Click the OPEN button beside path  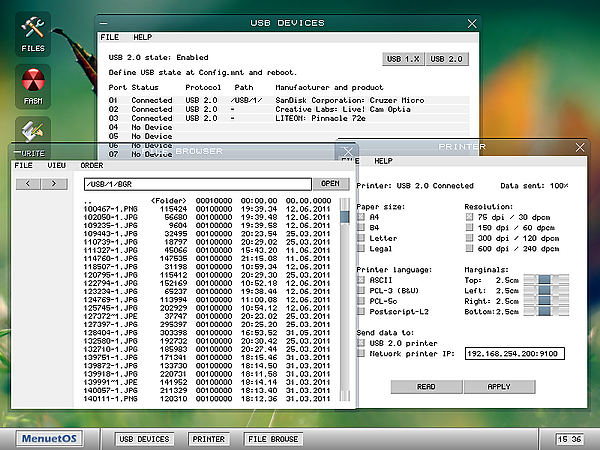click(331, 184)
